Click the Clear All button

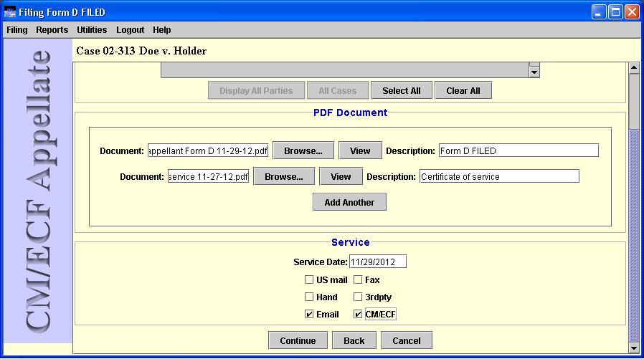pyautogui.click(x=463, y=91)
